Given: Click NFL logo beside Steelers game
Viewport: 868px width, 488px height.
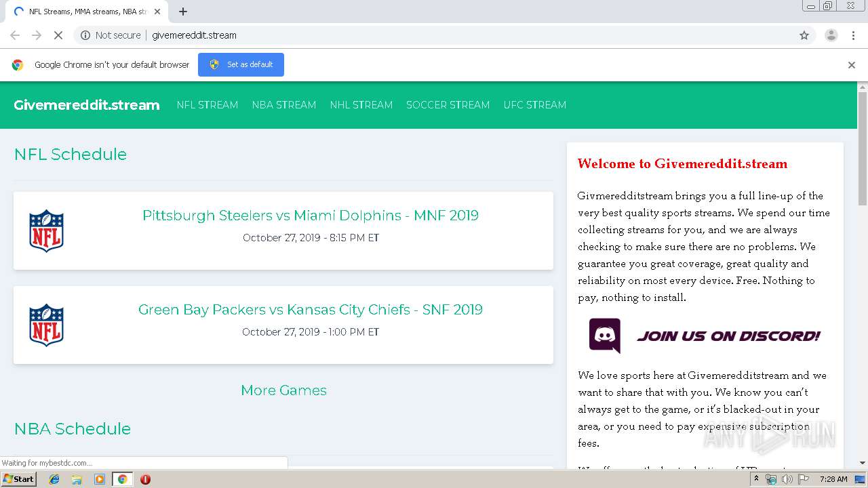Looking at the screenshot, I should 46,231.
